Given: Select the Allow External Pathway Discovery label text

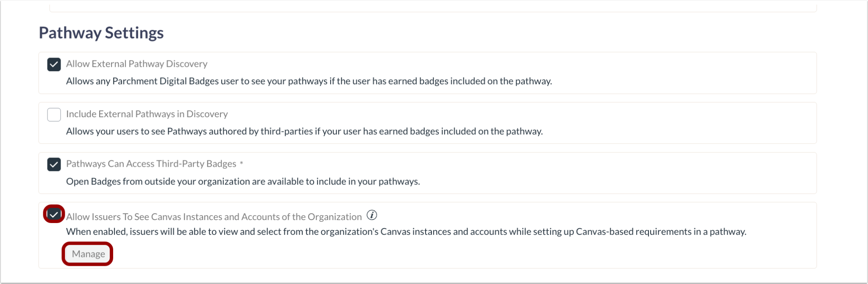Looking at the screenshot, I should click(x=136, y=64).
